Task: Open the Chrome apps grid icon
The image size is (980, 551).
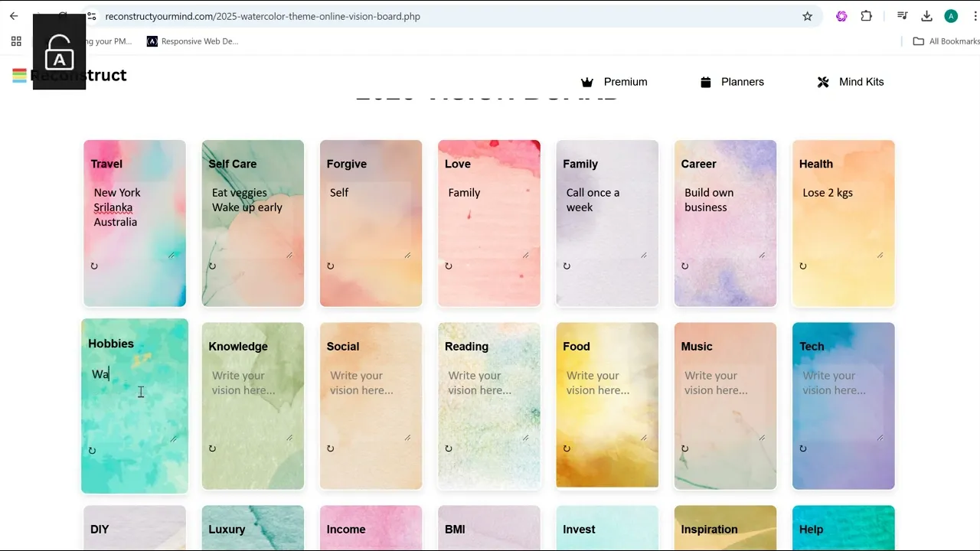Action: coord(16,41)
